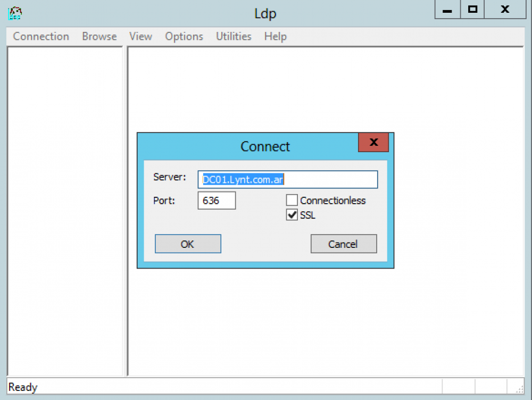Open the Connection menu
The height and width of the screenshot is (400, 532).
pos(41,36)
